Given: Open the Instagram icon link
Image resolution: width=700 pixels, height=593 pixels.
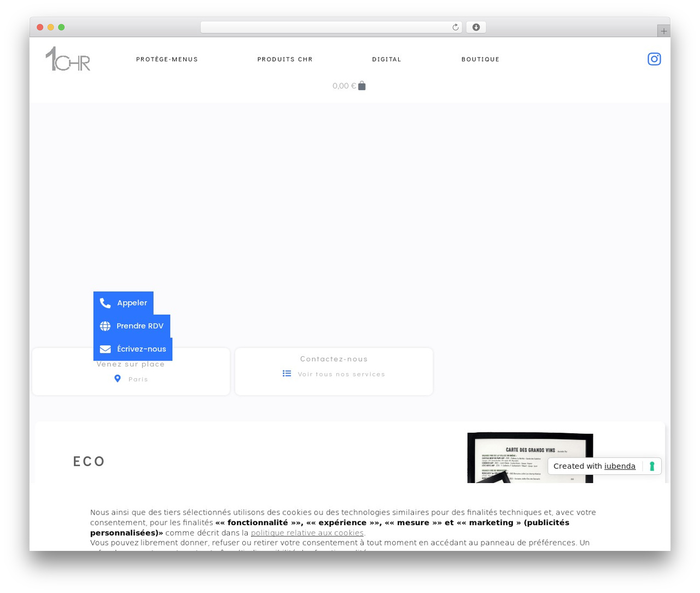Looking at the screenshot, I should [654, 59].
